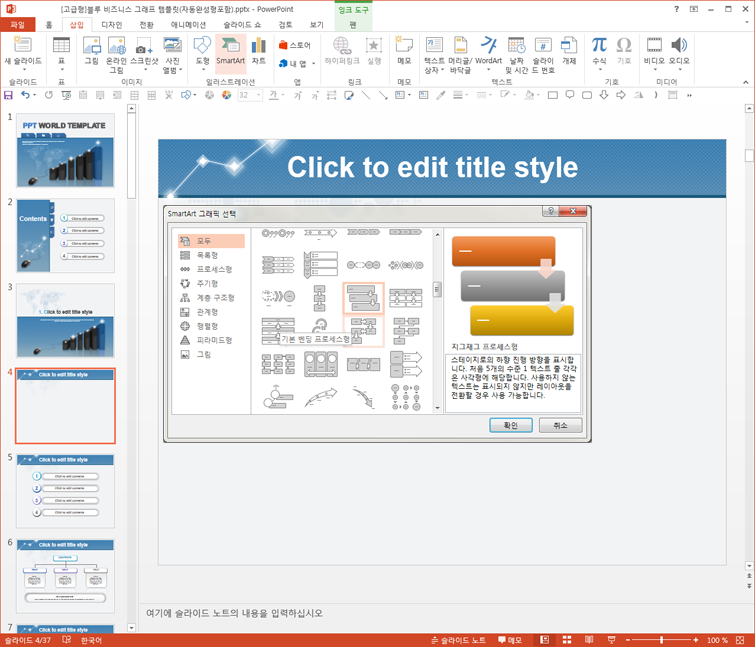Open the File (파일) tab
Viewport: 755px width, 647px height.
tap(17, 25)
